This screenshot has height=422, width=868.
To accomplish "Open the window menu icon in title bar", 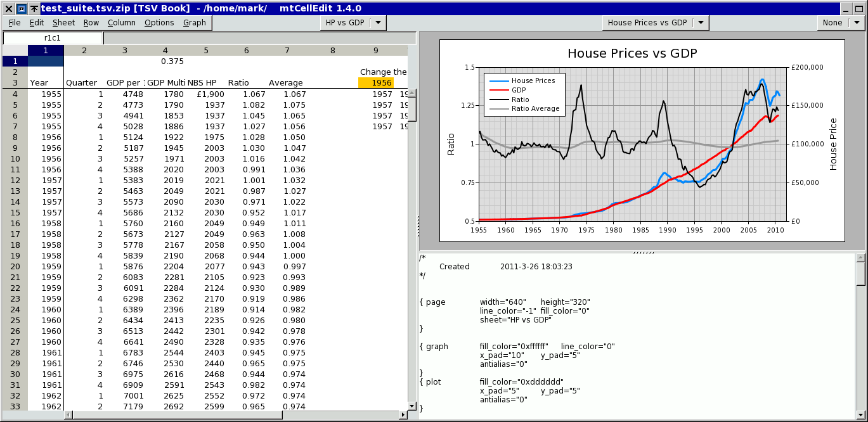I will coord(21,8).
